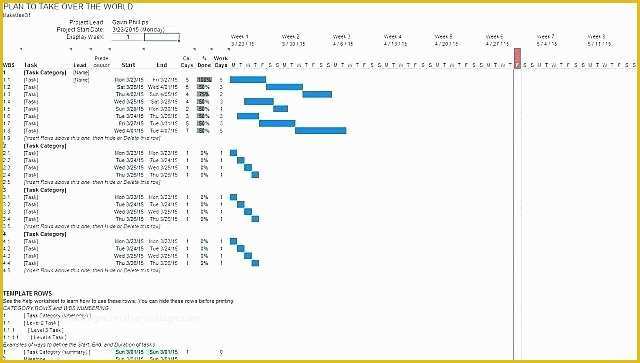Select the 'End' column header
Viewport: 640px width, 363px height.
coord(162,65)
